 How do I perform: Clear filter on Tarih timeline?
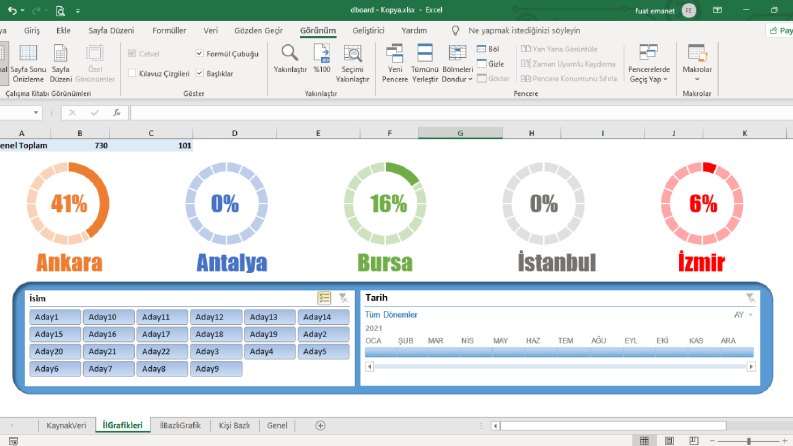click(x=751, y=297)
